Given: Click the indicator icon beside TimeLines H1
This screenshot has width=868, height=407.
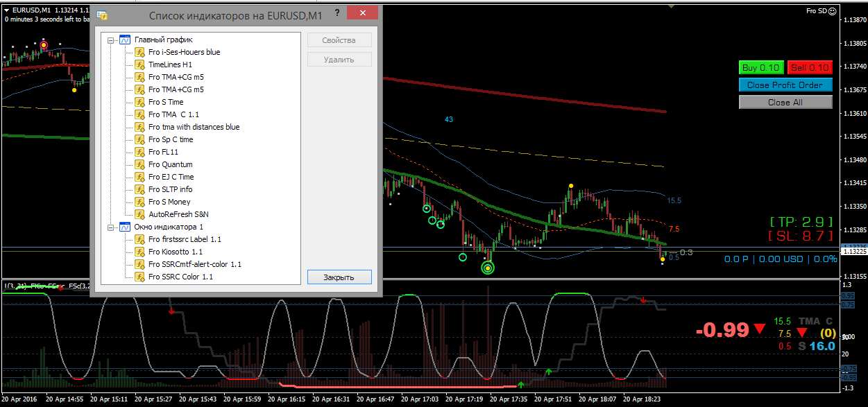Looking at the screenshot, I should coord(139,64).
